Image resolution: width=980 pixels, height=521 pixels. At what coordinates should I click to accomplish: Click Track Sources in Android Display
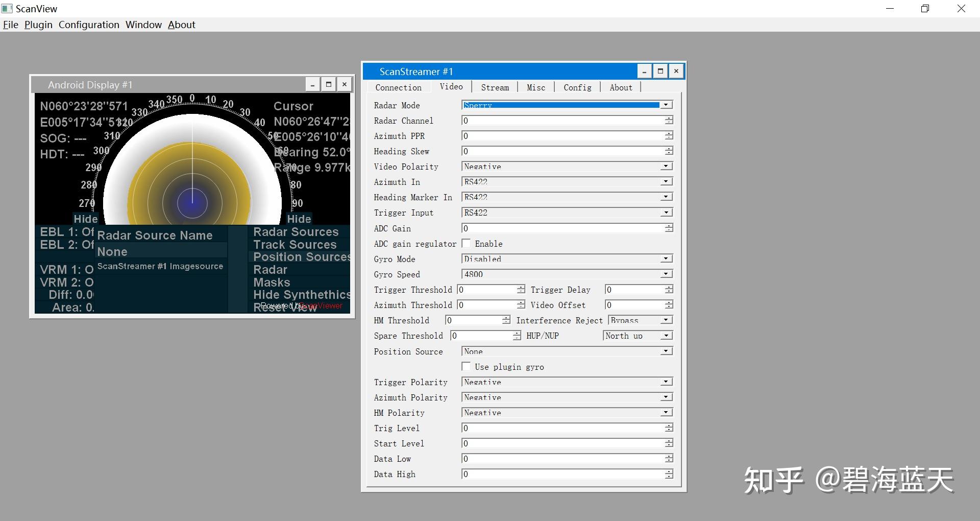pos(295,245)
